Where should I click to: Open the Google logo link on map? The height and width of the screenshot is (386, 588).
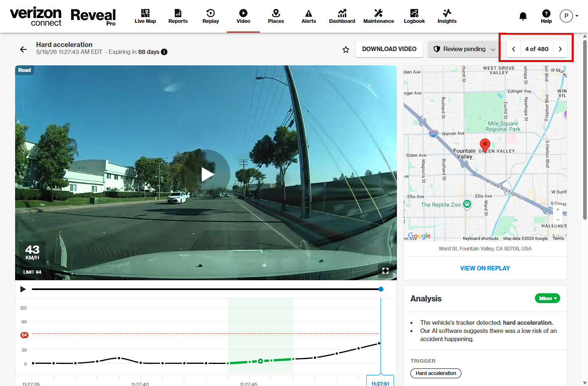click(419, 236)
